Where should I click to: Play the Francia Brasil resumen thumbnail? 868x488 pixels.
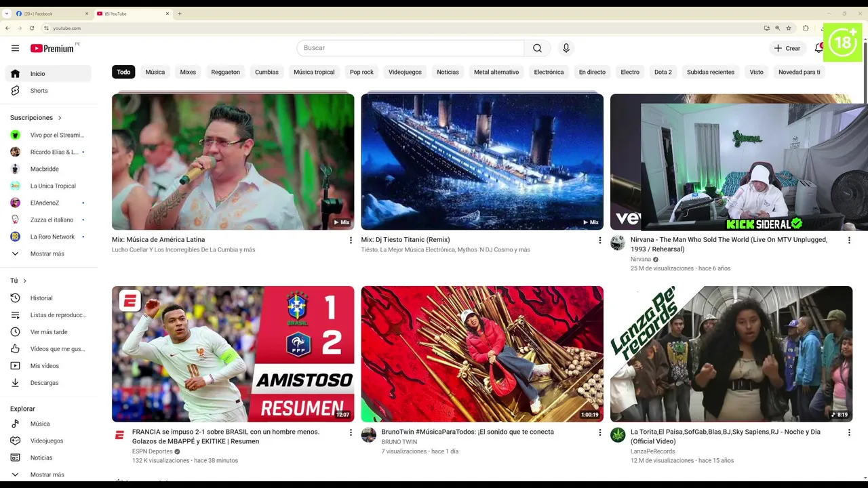pos(233,354)
